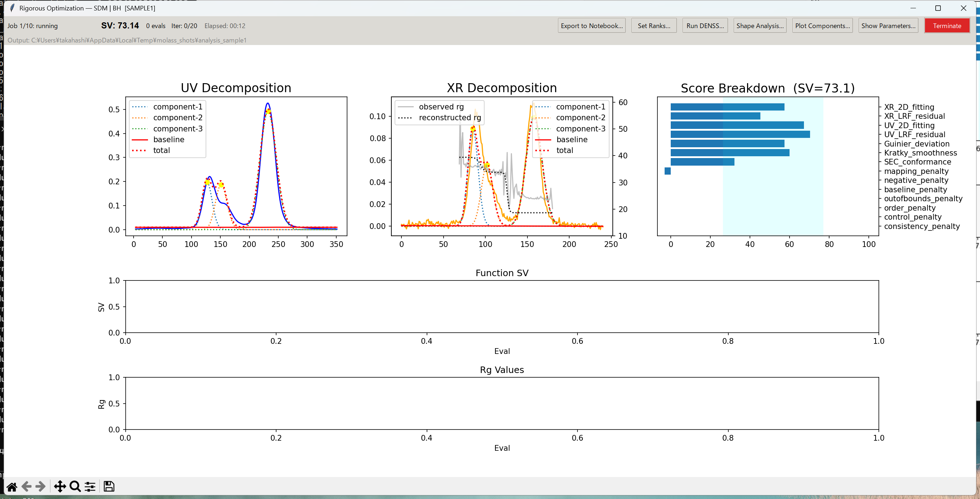Image resolution: width=980 pixels, height=499 pixels.
Task: Click the Output path text
Action: pos(127,40)
